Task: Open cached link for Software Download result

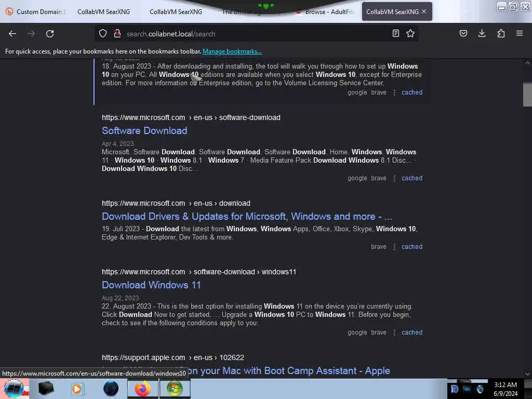Action: click(x=412, y=178)
